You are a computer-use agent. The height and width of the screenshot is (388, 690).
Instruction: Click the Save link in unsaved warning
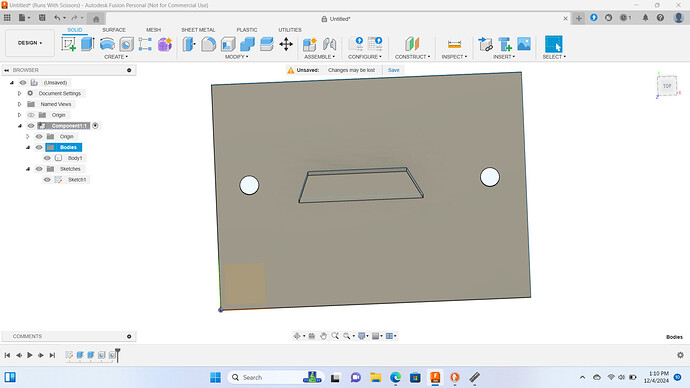[x=393, y=70]
